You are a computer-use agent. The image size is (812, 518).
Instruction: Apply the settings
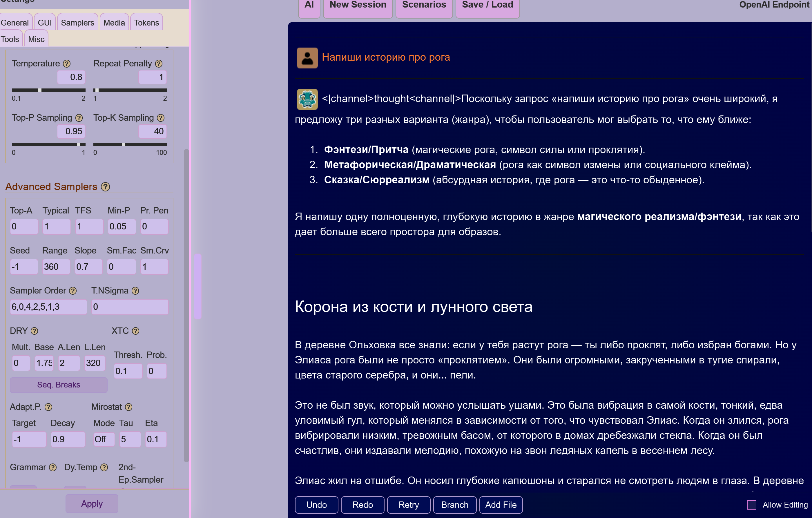[92, 503]
